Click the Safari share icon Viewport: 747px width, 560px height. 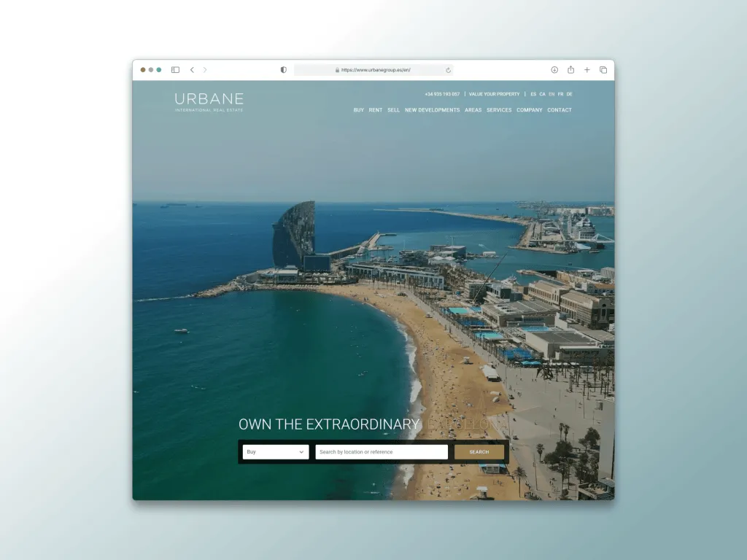tap(571, 69)
